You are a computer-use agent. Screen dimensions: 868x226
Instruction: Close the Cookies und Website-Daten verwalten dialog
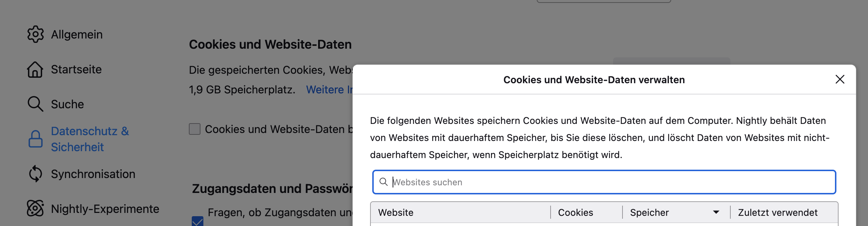pos(840,79)
